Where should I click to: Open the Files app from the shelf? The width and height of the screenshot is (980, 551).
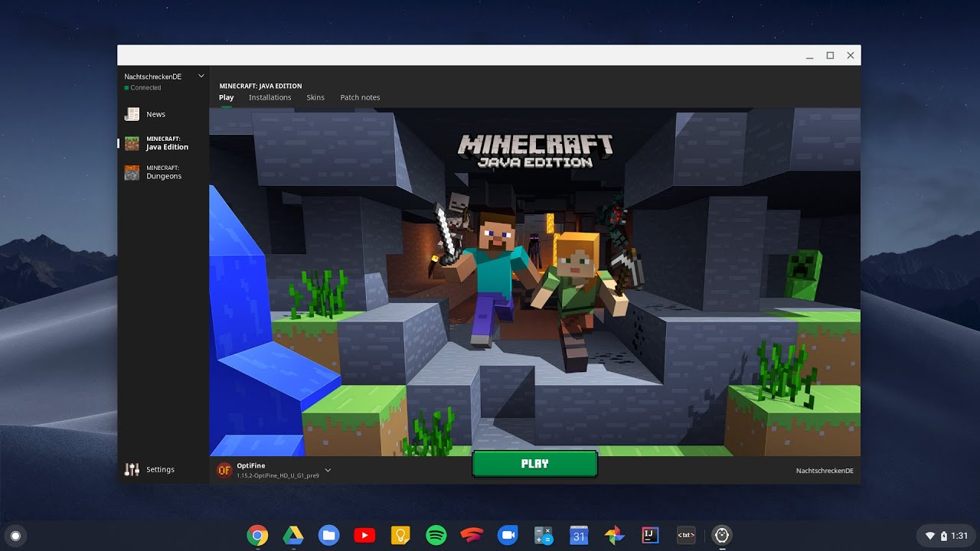click(x=329, y=536)
